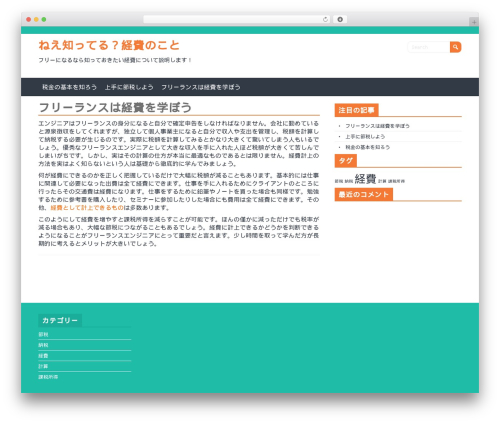
Task: Maximize the browser window with green button
Action: point(44,19)
